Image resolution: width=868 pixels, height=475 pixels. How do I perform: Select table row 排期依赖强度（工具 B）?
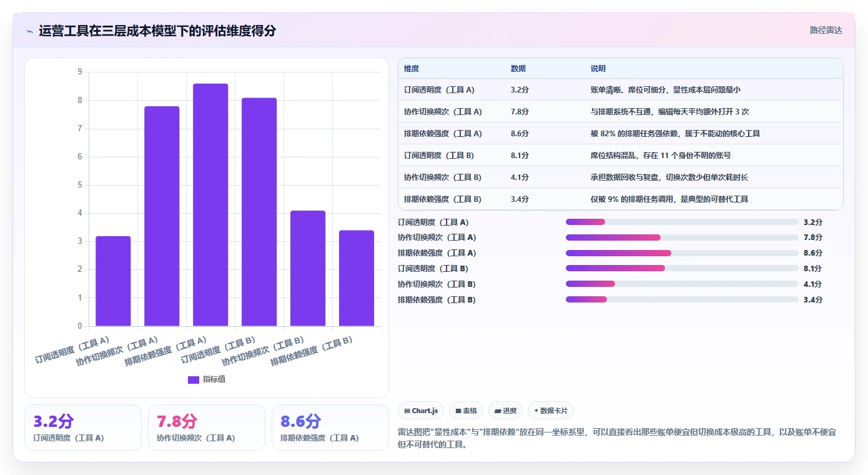tap(621, 199)
